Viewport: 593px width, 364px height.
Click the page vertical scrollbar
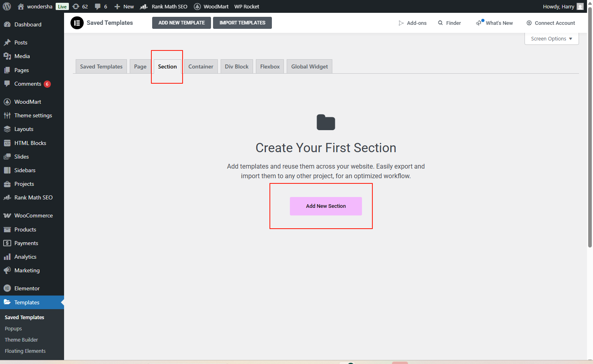tap(590, 128)
